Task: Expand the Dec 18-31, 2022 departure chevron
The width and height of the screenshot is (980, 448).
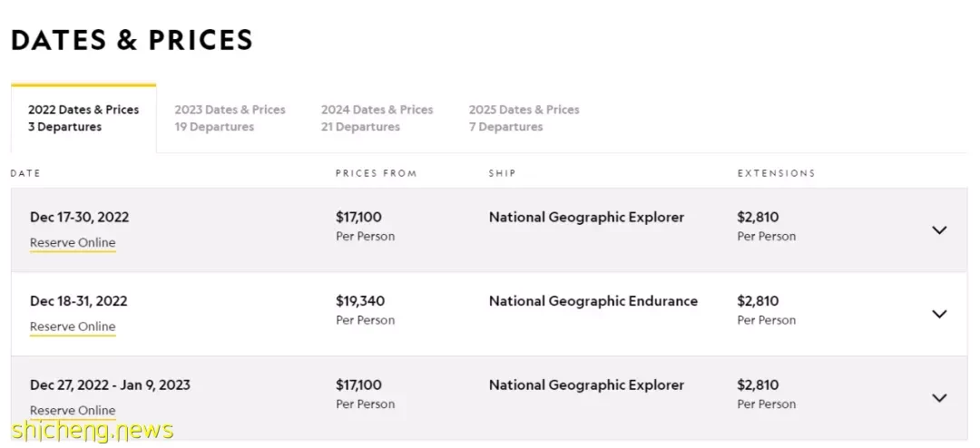Action: point(939,314)
